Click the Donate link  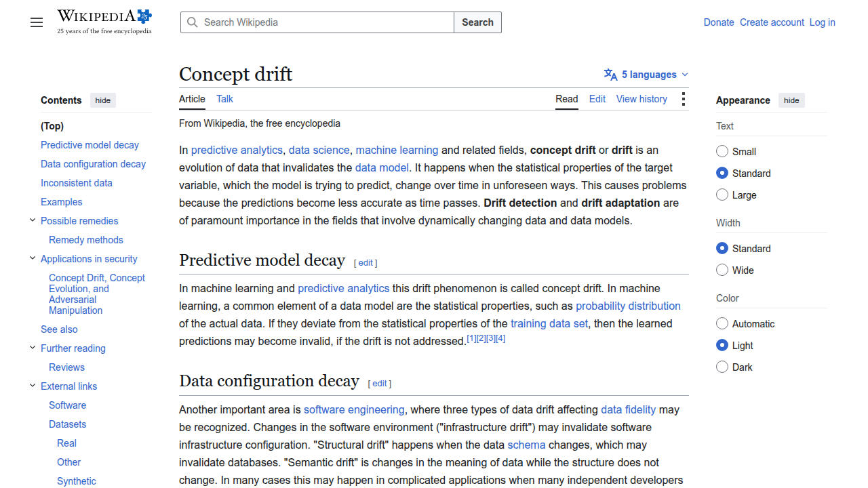[x=719, y=22]
